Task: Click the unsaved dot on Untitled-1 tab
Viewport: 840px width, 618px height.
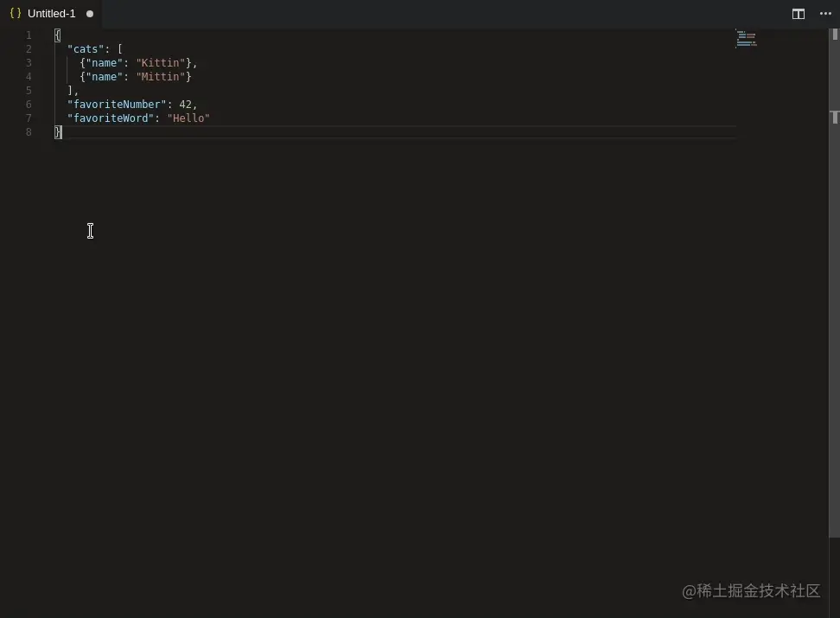Action: coord(90,14)
